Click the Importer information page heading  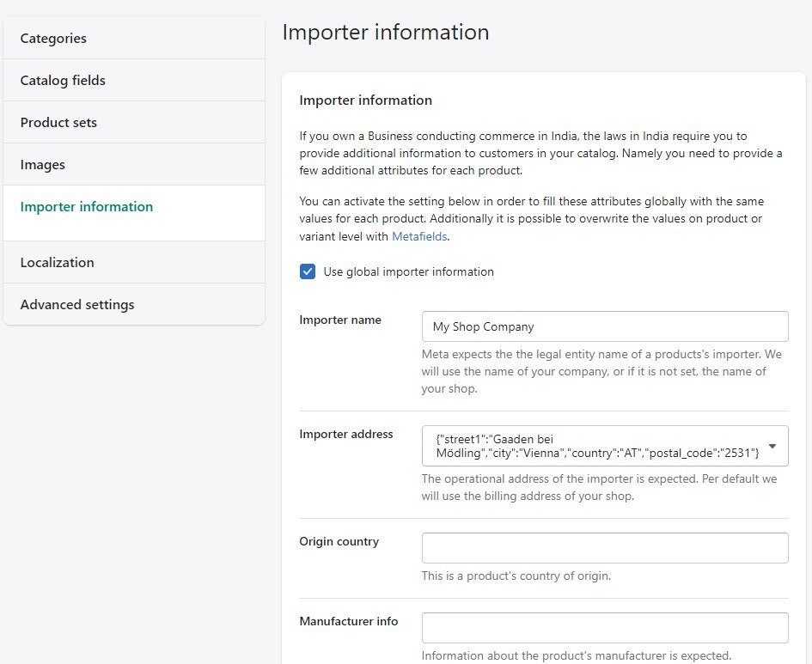pos(385,32)
